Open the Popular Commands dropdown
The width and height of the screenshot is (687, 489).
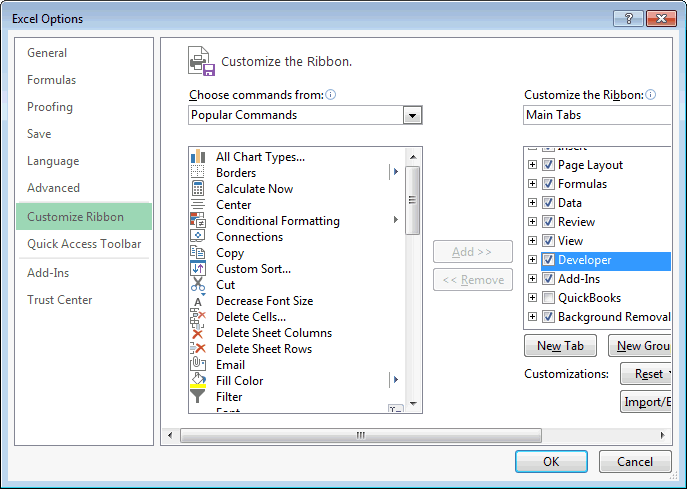point(412,115)
